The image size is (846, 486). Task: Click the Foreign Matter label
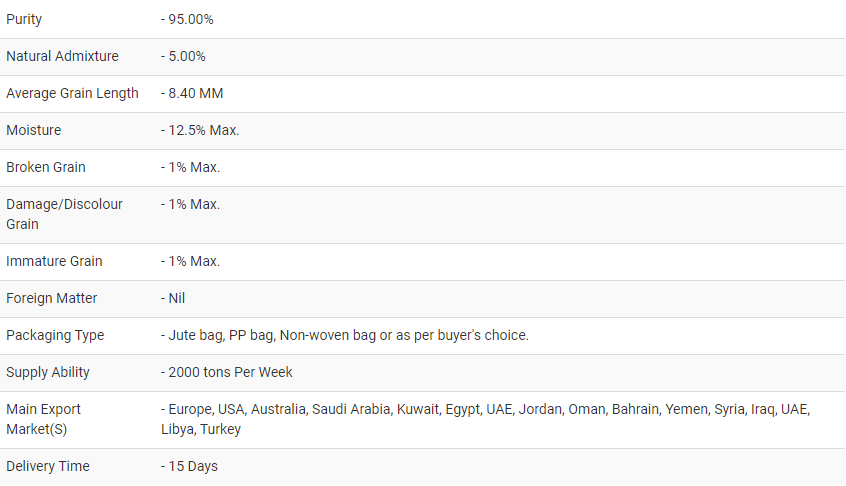[x=52, y=299]
